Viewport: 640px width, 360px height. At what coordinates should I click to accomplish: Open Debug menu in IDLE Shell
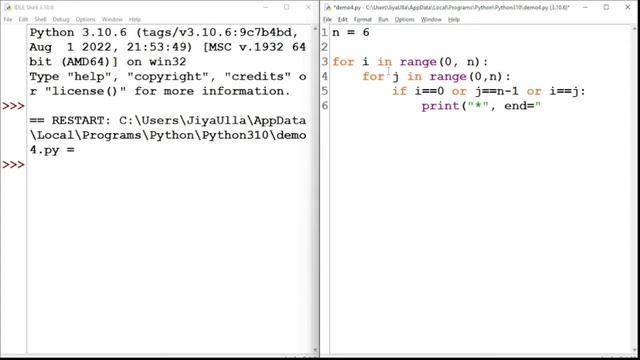(61, 19)
